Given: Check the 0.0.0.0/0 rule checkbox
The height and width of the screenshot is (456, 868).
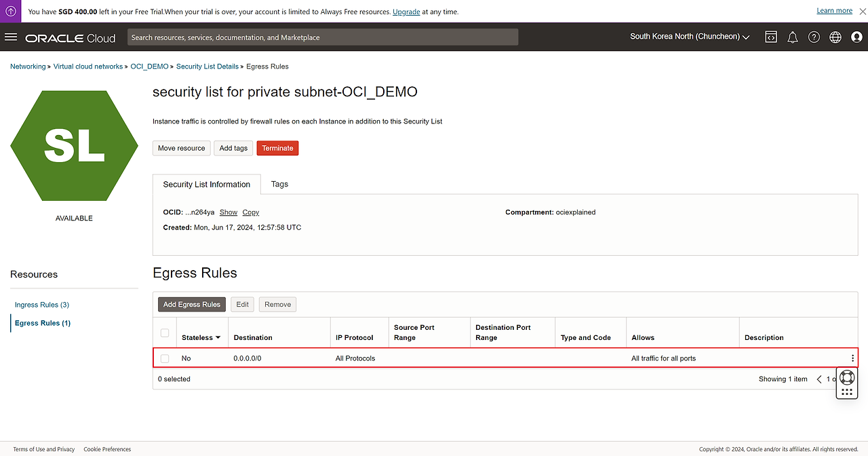Looking at the screenshot, I should coord(165,358).
